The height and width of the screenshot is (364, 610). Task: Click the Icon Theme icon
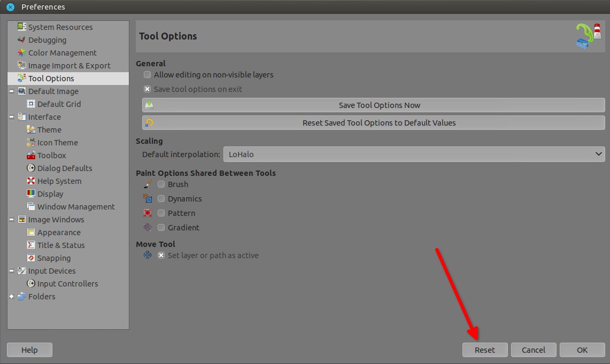[30, 142]
